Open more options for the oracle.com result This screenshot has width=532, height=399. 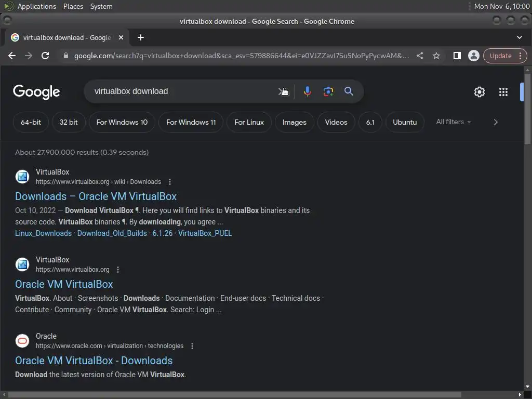(192, 346)
